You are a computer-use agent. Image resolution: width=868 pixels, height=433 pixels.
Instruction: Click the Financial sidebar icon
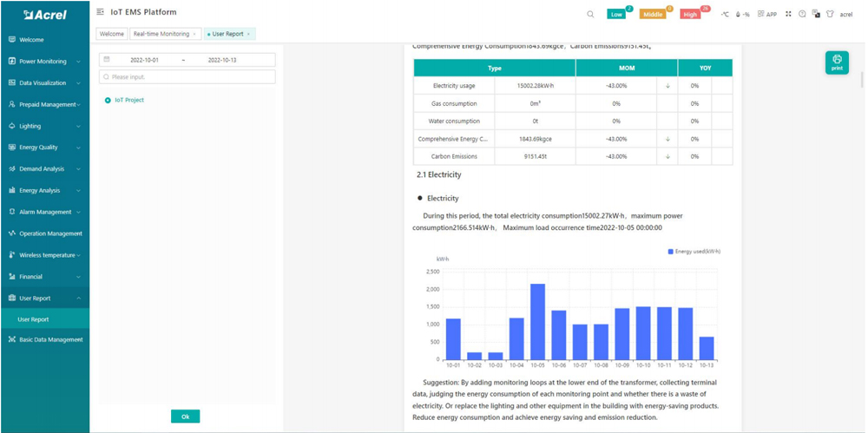coord(11,276)
